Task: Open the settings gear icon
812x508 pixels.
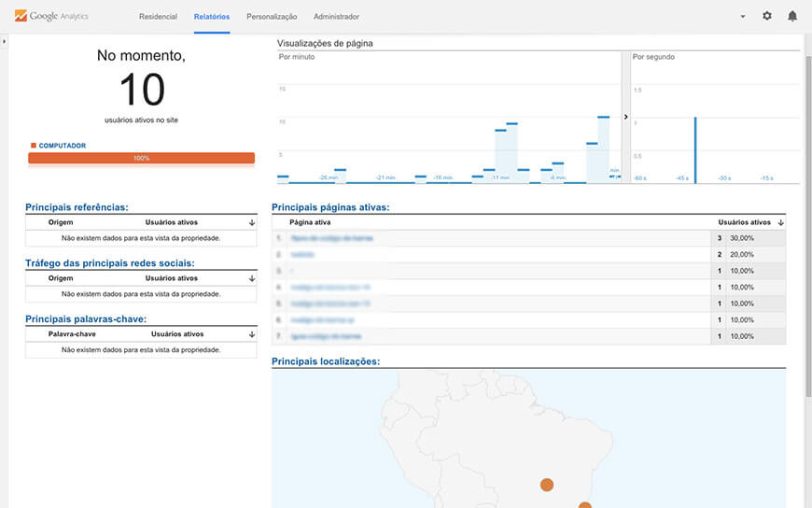Action: pyautogui.click(x=767, y=16)
